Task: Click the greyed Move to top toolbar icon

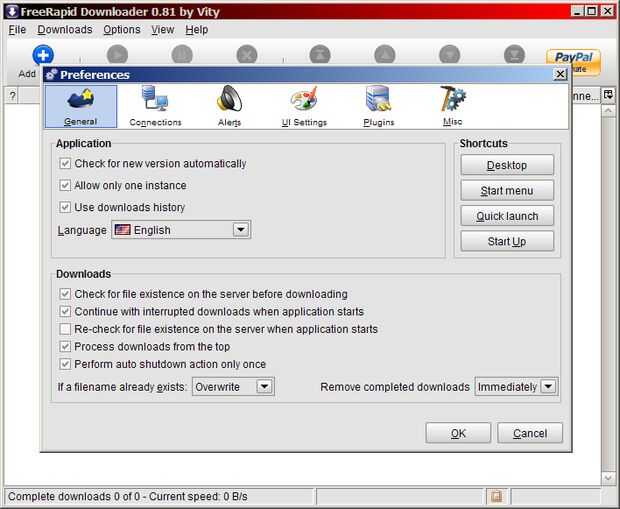Action: (x=320, y=55)
